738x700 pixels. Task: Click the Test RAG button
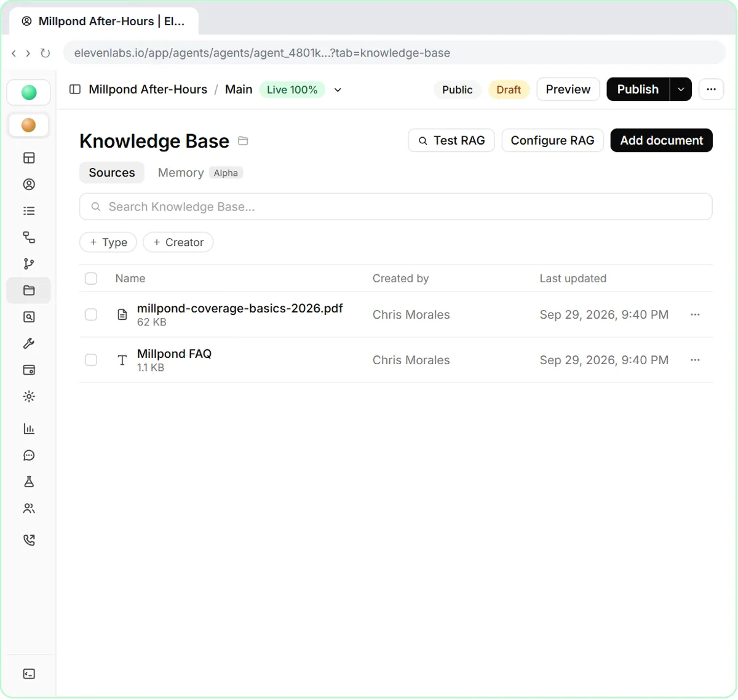(x=451, y=140)
